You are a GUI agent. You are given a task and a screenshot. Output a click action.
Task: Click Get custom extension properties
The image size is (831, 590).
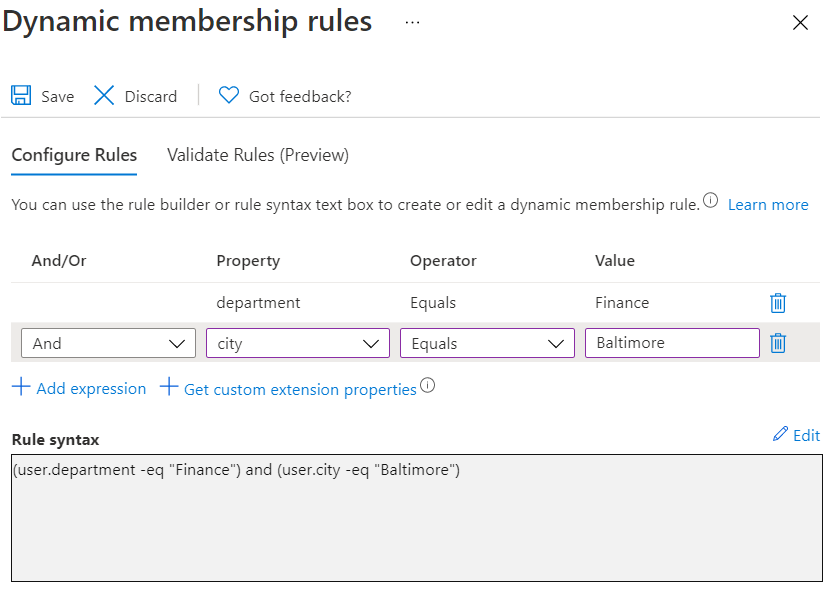click(288, 389)
